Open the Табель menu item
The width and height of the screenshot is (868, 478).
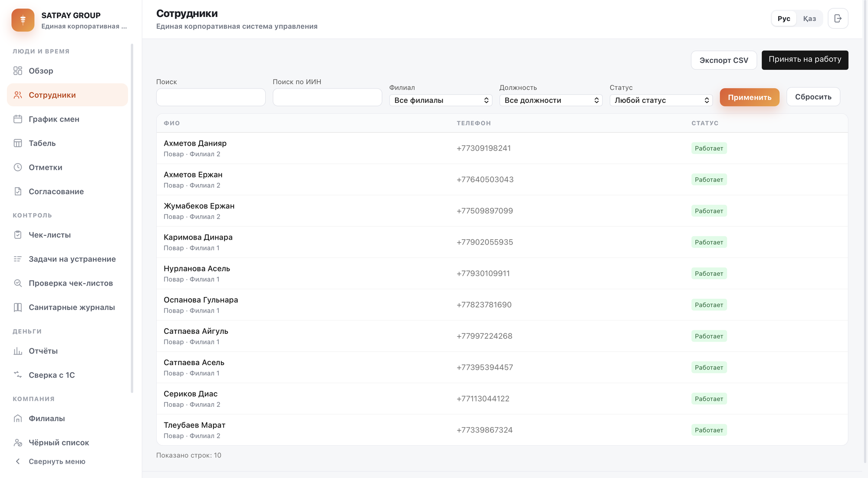pyautogui.click(x=67, y=143)
